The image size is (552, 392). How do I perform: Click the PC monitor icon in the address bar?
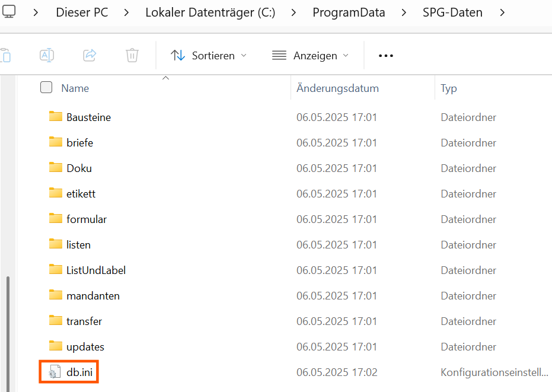[9, 12]
